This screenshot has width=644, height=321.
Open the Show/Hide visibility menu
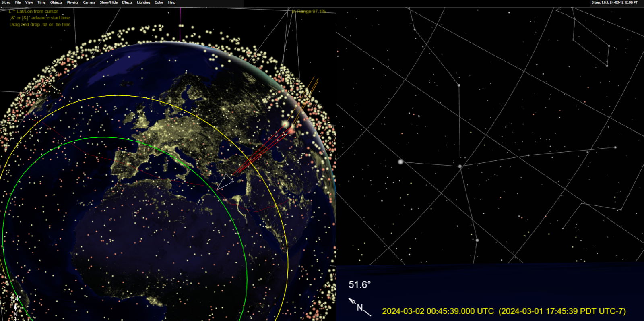click(109, 2)
